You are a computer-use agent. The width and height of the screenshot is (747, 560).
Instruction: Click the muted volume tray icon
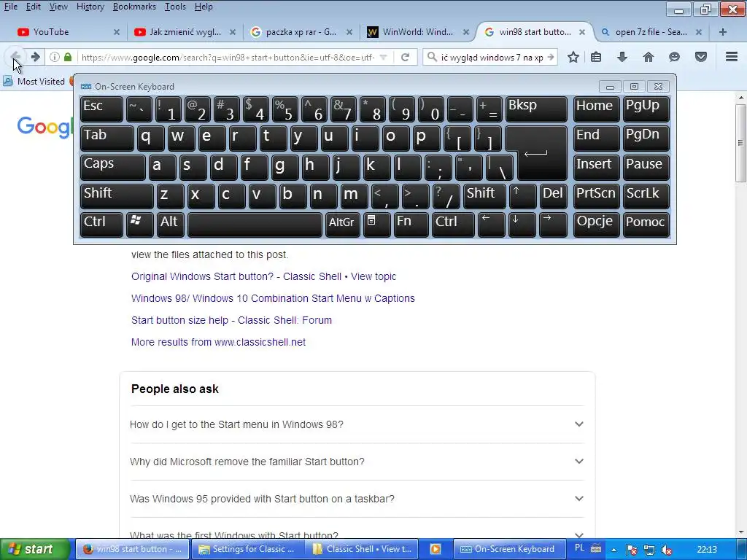(x=667, y=550)
